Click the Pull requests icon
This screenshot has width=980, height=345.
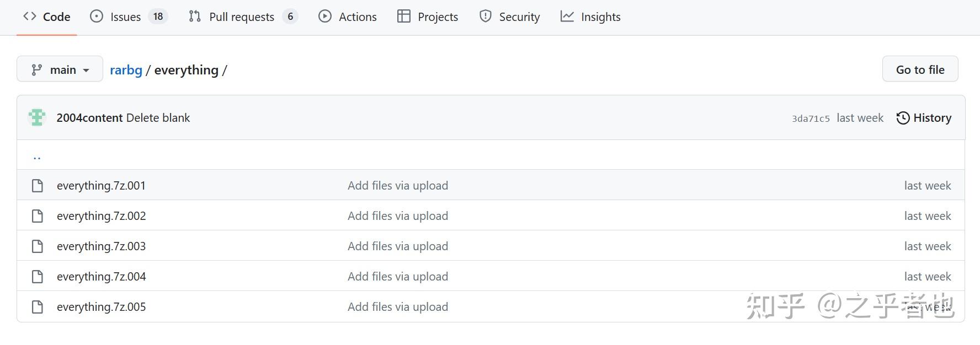(195, 17)
